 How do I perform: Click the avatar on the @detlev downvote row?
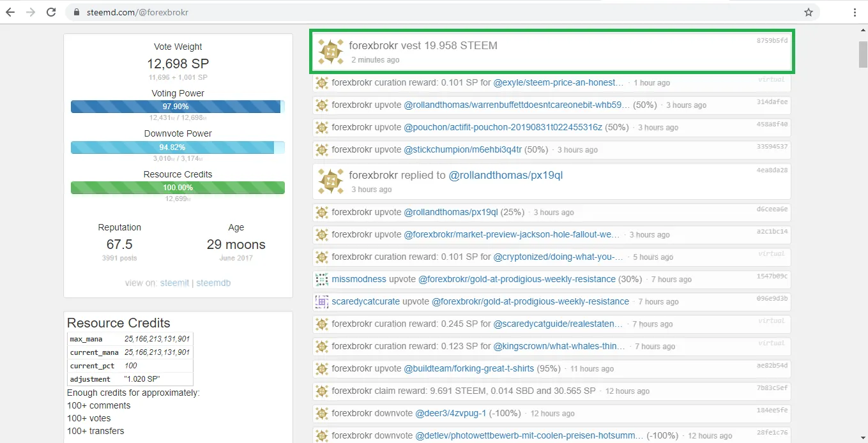(322, 436)
